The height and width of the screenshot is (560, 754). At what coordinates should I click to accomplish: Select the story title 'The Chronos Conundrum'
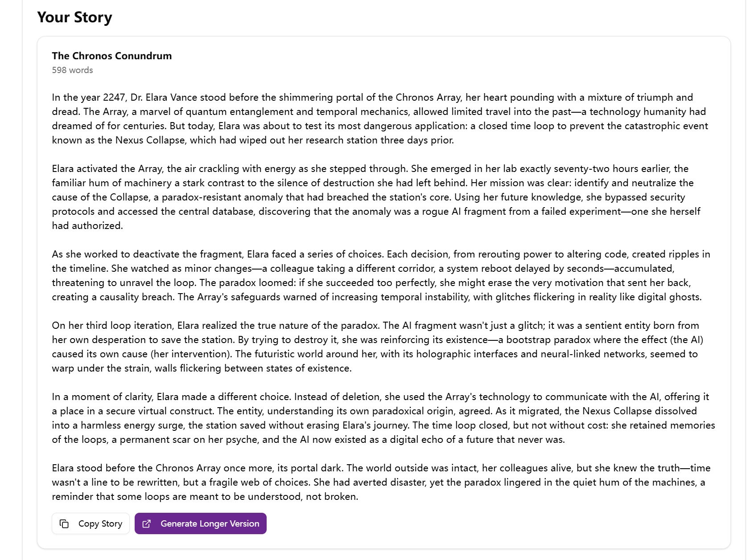point(111,56)
